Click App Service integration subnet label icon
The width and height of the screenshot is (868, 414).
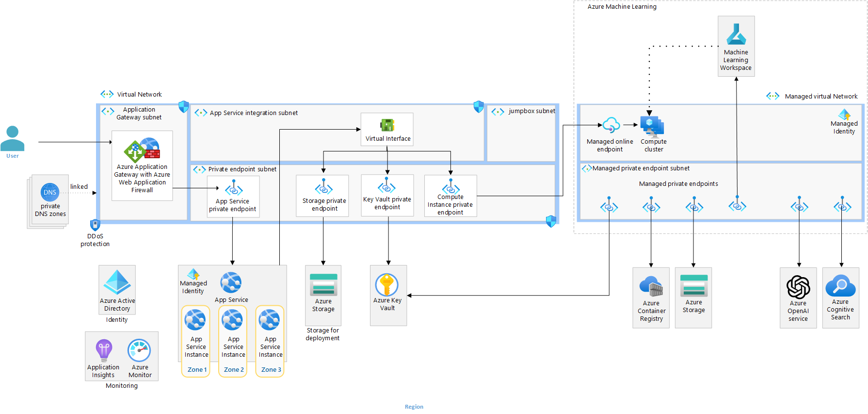coord(201,113)
